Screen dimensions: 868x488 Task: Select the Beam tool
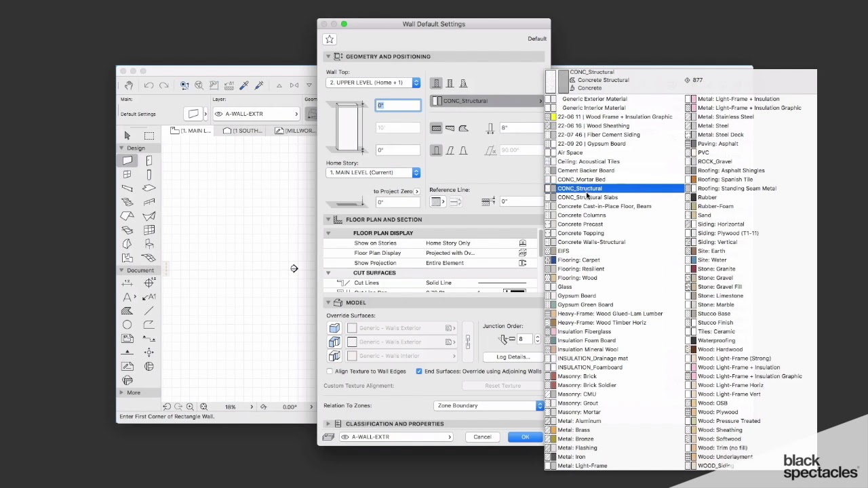(x=127, y=188)
